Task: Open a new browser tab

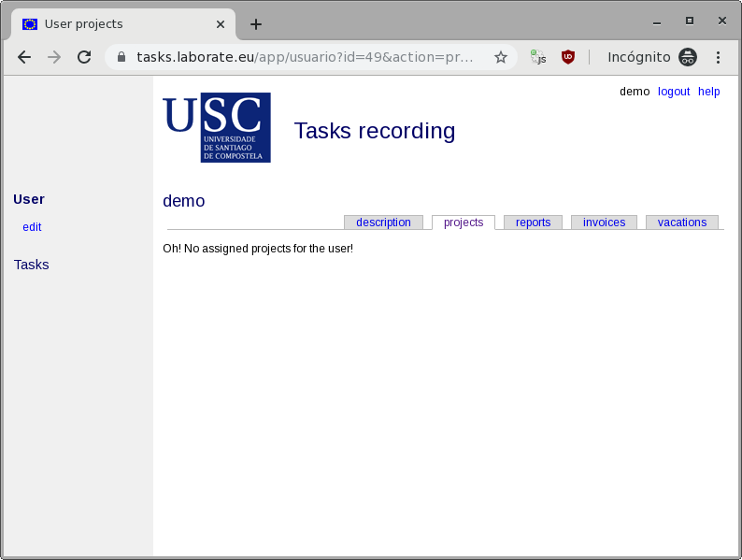Action: (x=256, y=24)
